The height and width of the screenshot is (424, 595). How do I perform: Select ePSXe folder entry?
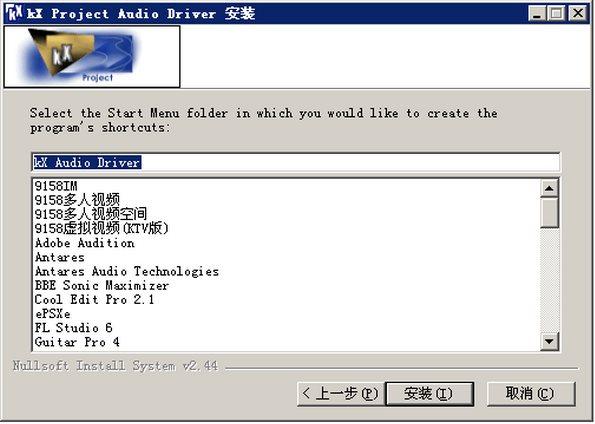click(52, 314)
